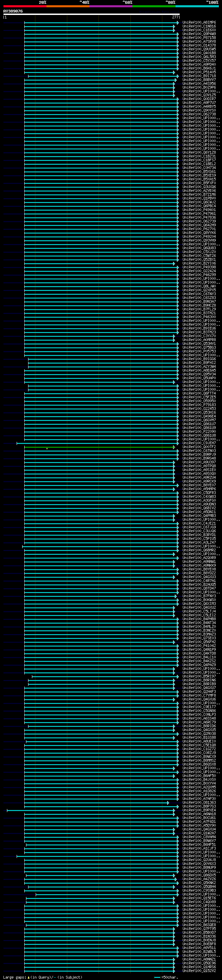
Task: Click hit label UniRef100_O14378
Action: coord(199,45)
